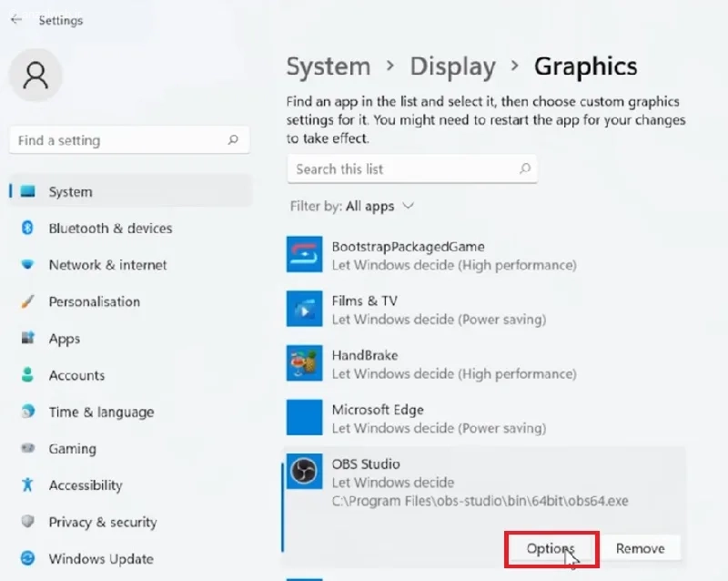Screen dimensions: 728x581
Task: Open Privacy & security settings
Action: (102, 522)
